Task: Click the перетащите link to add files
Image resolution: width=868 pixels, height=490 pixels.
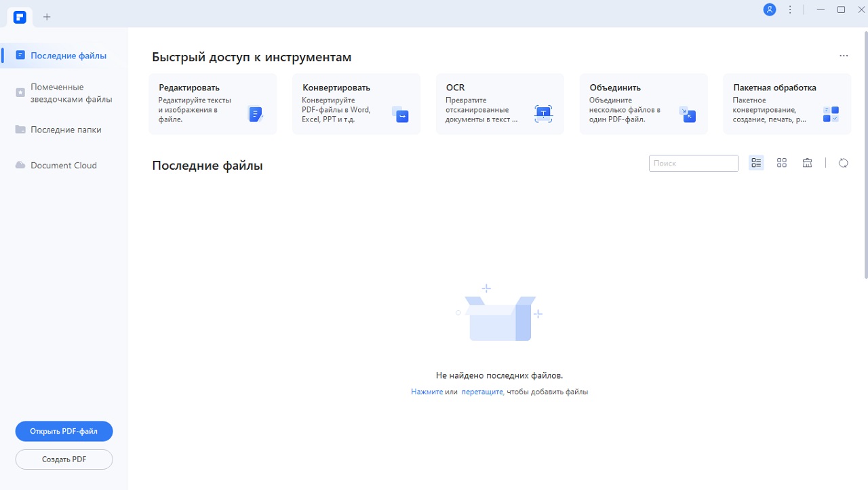Action: (x=482, y=392)
